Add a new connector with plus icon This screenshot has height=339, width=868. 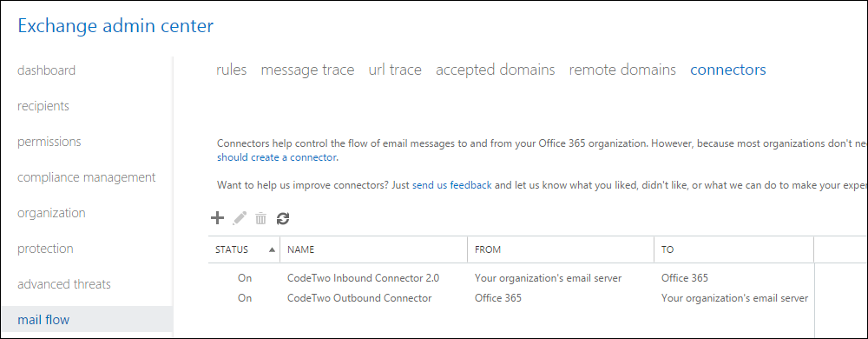coord(218,218)
